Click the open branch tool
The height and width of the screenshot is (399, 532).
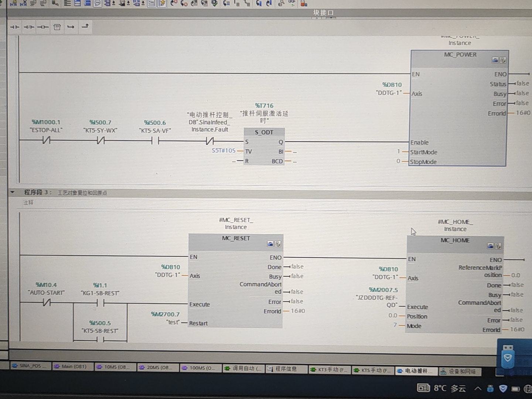tap(71, 27)
